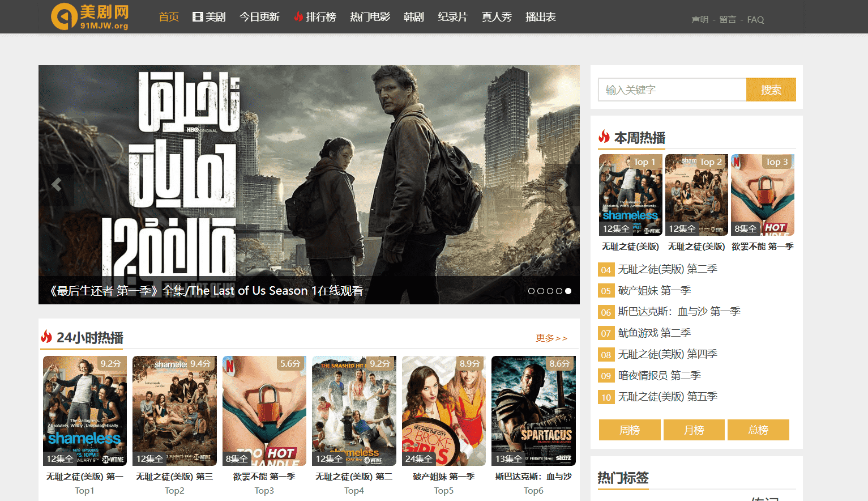Click first 无耻之徒(美版) caption under Top 1 sidebar

[x=630, y=247]
